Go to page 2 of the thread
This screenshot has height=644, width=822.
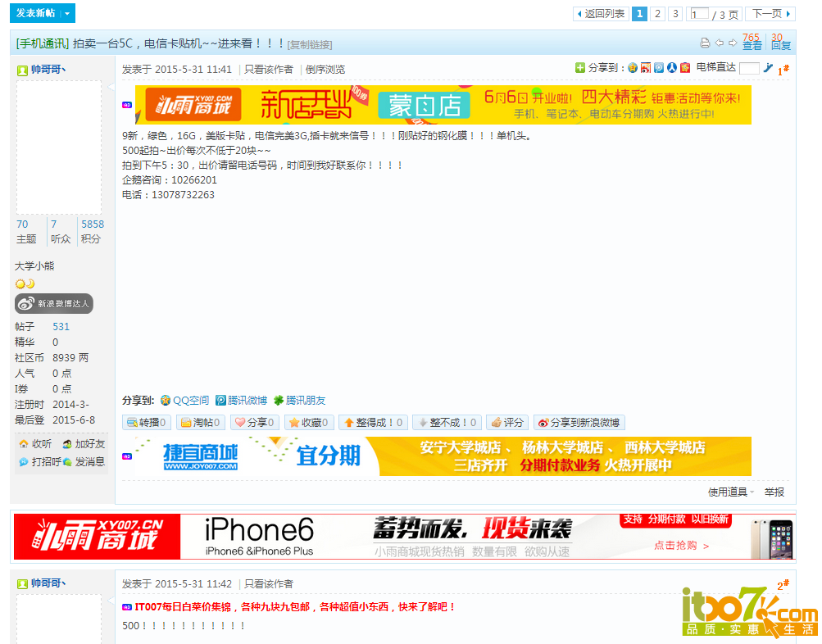[x=657, y=14]
